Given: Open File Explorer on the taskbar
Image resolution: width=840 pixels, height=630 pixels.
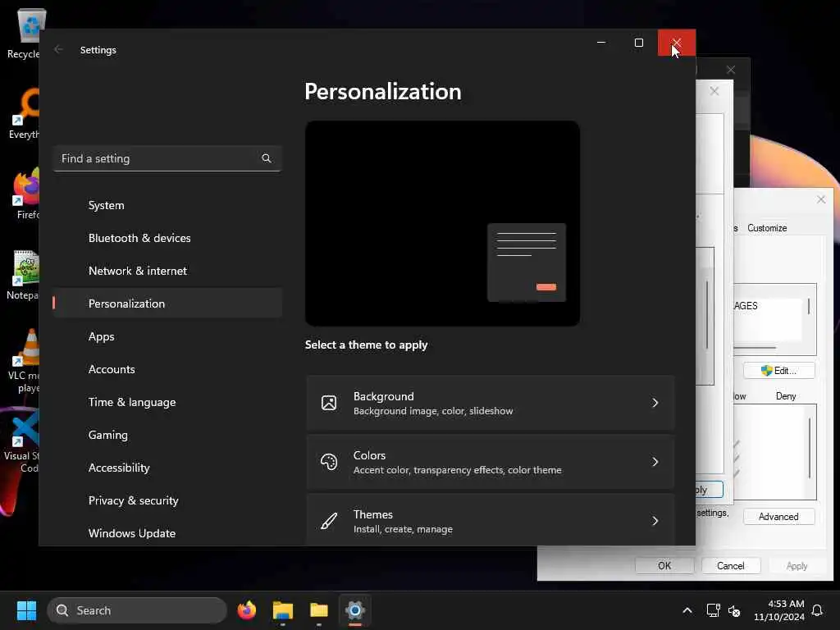Looking at the screenshot, I should coord(282,610).
